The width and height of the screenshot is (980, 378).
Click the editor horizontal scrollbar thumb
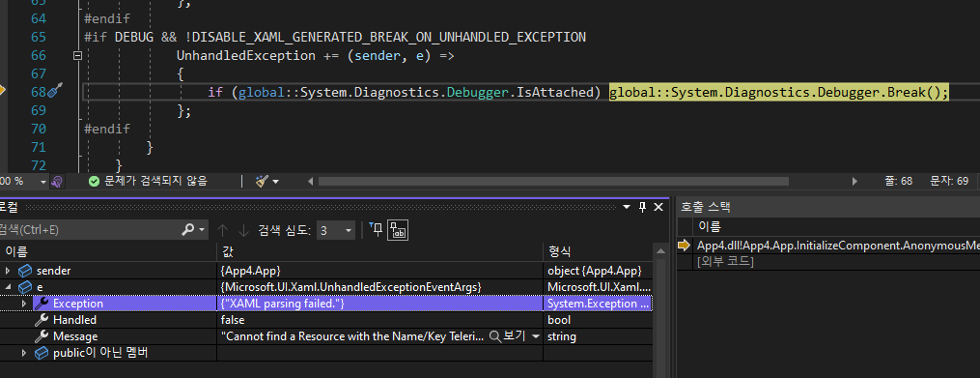[x=553, y=182]
